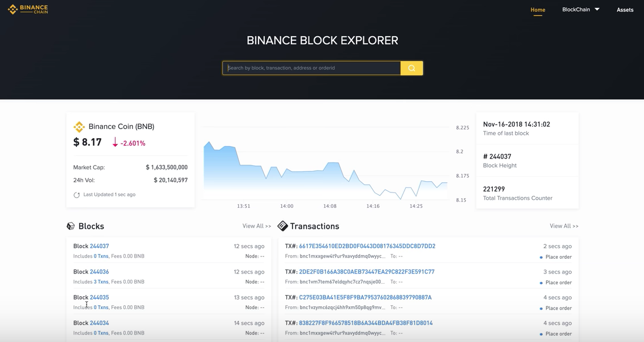Click Nov-16-2018 14:31:02 last block time
644x342 pixels.
tap(516, 124)
